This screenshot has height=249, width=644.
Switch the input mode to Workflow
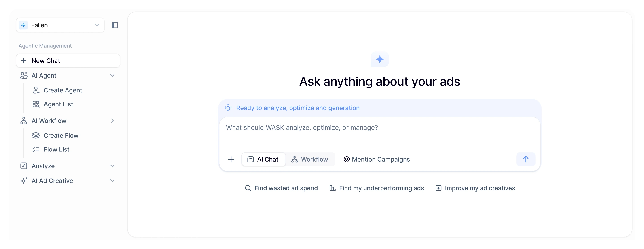click(310, 159)
